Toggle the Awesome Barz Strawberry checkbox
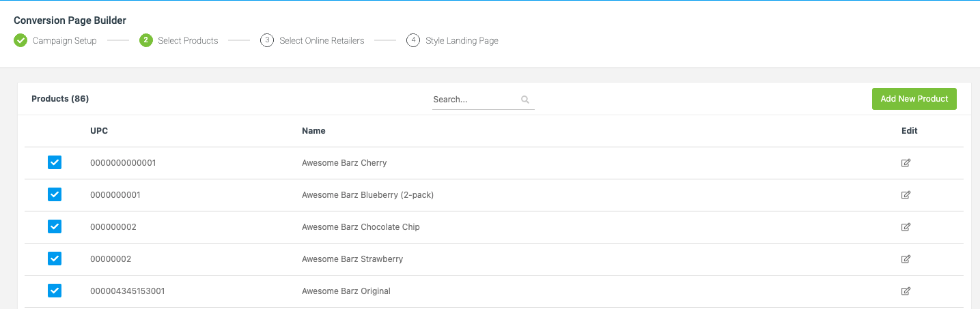Screen dimensions: 980x309 (x=55, y=259)
